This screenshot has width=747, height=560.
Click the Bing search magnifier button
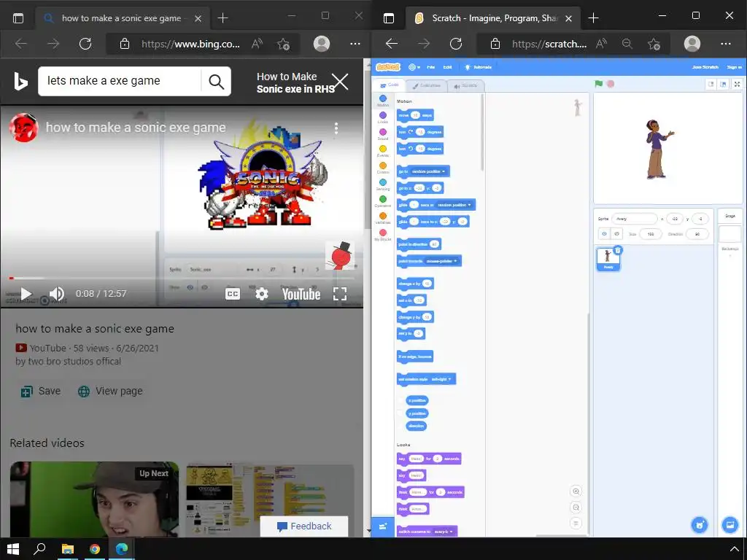coord(216,82)
